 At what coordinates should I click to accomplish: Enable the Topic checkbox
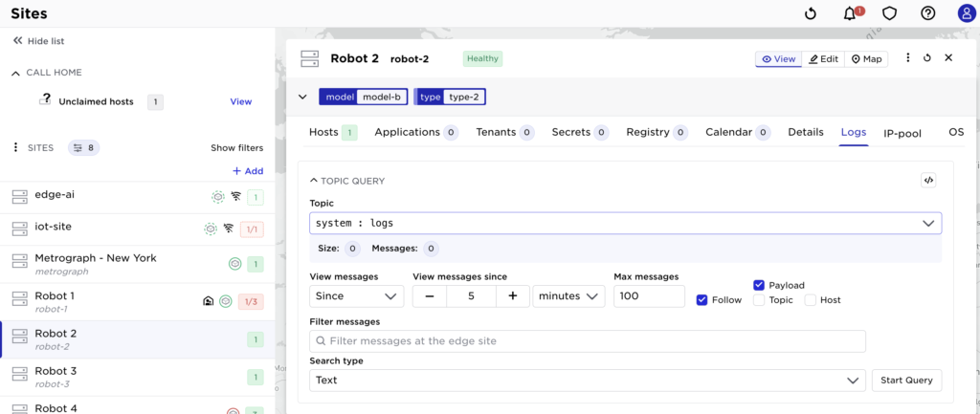(759, 299)
